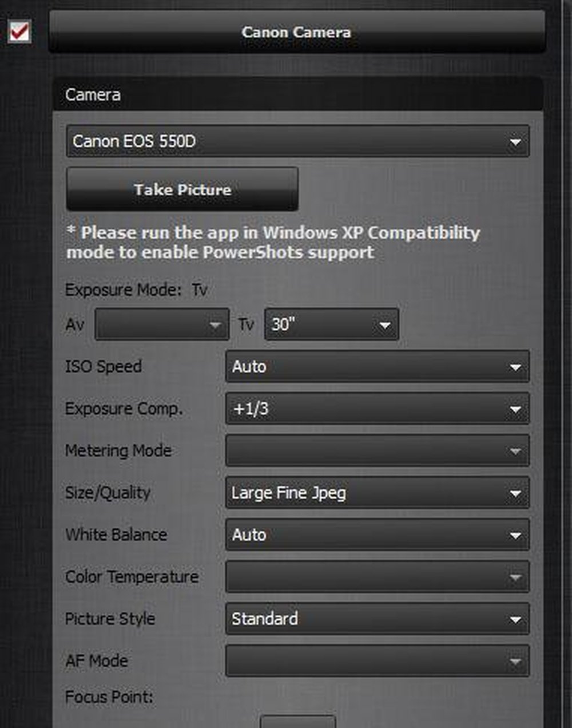This screenshot has height=728, width=572.
Task: Open the Av aperture dropdown
Action: coord(162,325)
